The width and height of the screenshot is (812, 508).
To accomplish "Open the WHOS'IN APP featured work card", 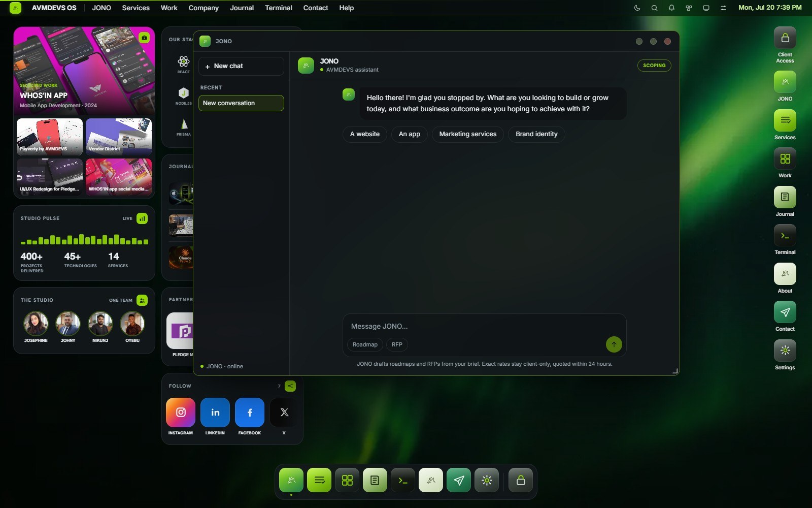I will click(84, 71).
